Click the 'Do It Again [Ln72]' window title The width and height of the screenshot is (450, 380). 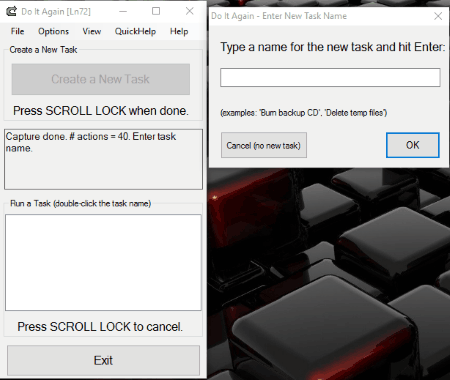(56, 12)
